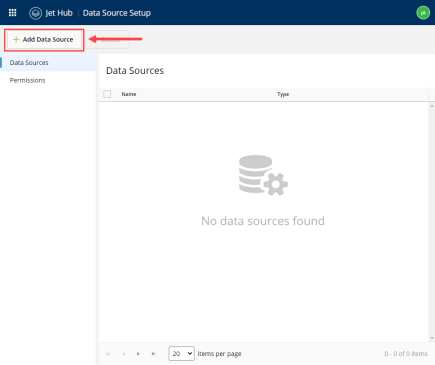The height and width of the screenshot is (365, 435).
Task: Click the greyed-out Delete button
Action: (x=108, y=40)
